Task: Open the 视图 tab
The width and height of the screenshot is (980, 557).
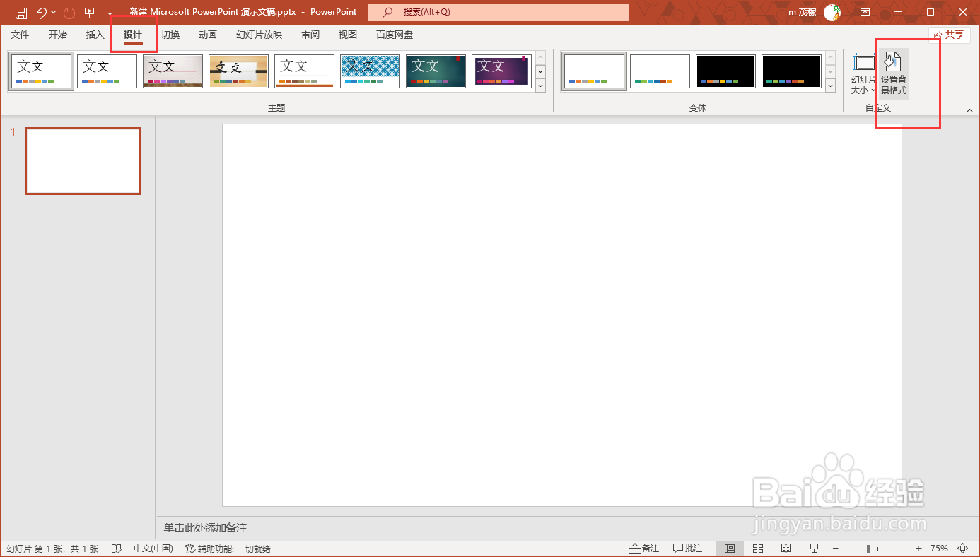Action: pyautogui.click(x=348, y=35)
